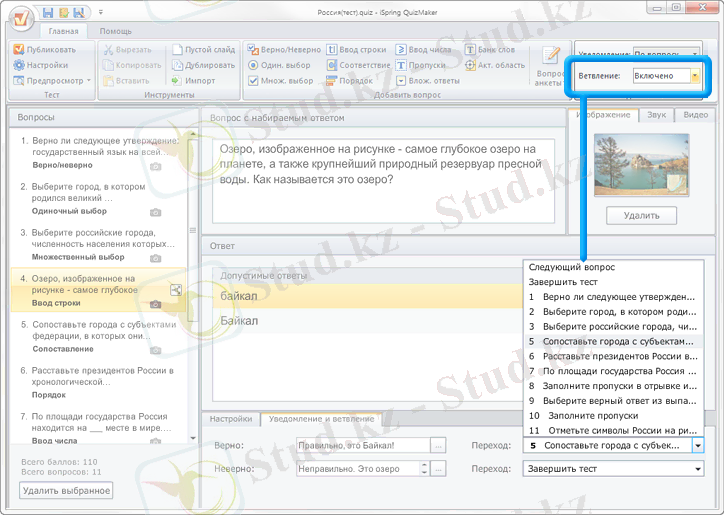
Task: Expand the incorrect-answer Переход dropdown
Action: point(697,468)
